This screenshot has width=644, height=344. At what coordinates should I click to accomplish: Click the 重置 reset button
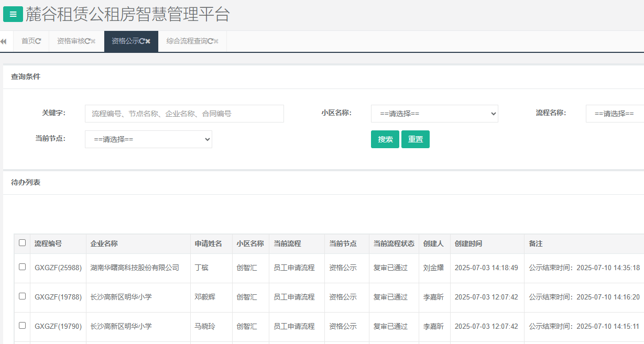click(415, 139)
